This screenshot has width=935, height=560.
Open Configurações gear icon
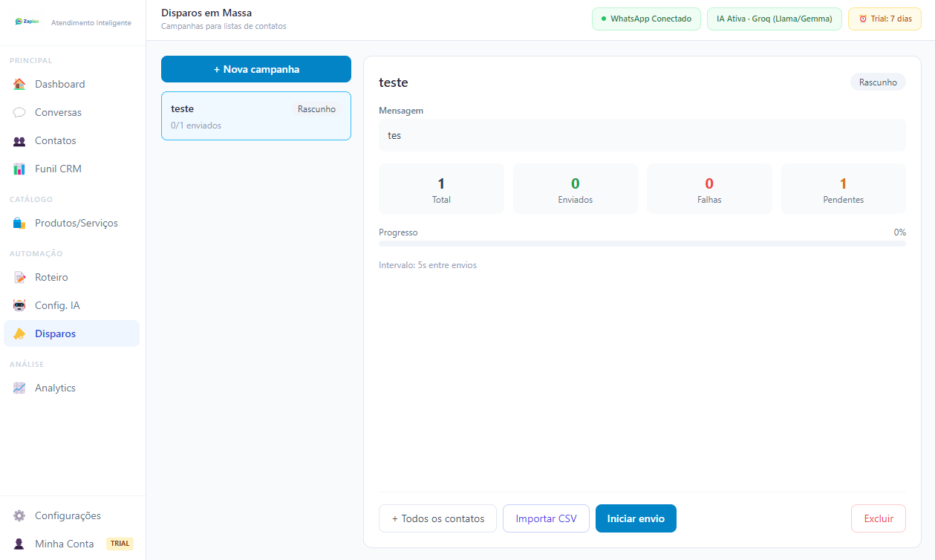pos(19,516)
